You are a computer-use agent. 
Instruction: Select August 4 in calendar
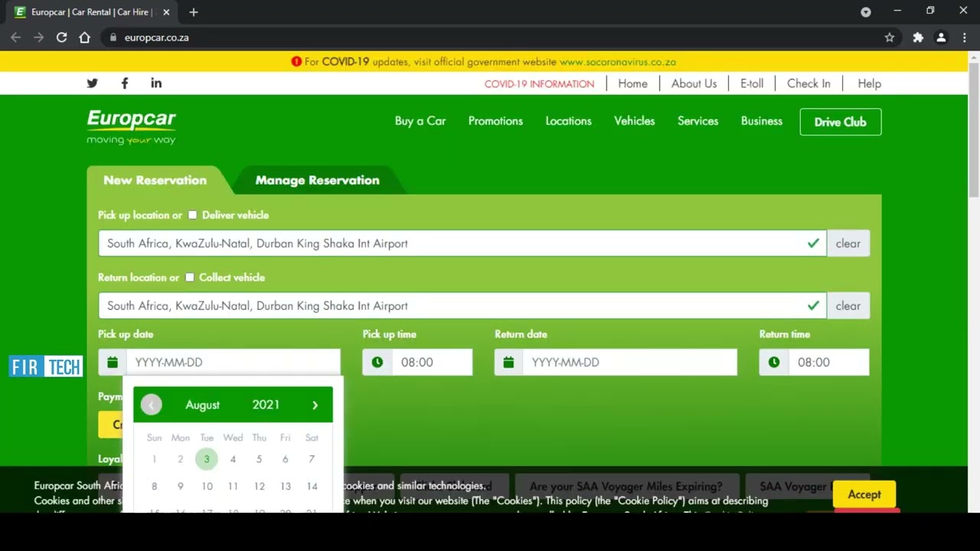tap(233, 459)
